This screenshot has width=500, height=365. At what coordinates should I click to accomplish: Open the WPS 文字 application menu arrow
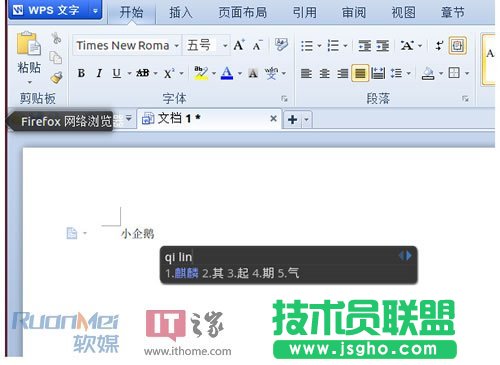coord(95,11)
